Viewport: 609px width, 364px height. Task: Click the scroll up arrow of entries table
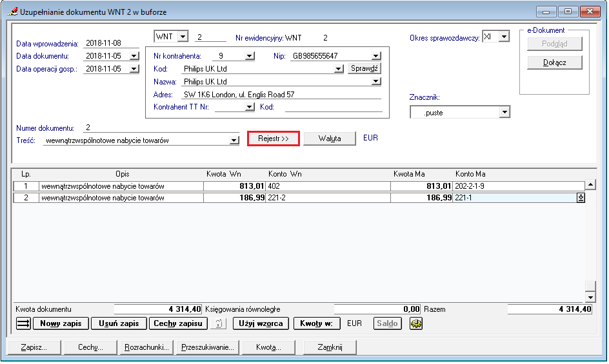590,185
